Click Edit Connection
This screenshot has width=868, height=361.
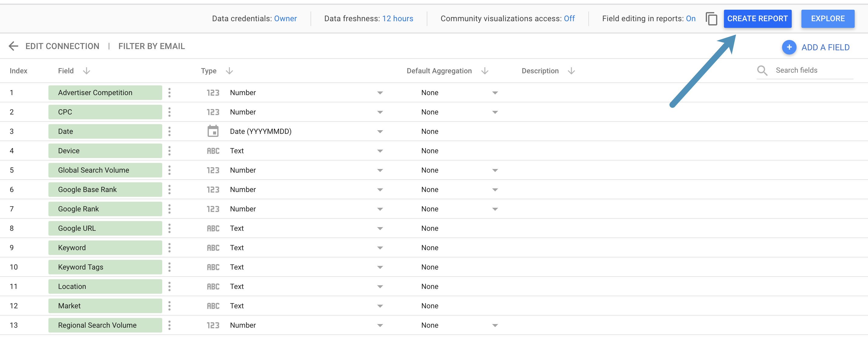point(62,46)
